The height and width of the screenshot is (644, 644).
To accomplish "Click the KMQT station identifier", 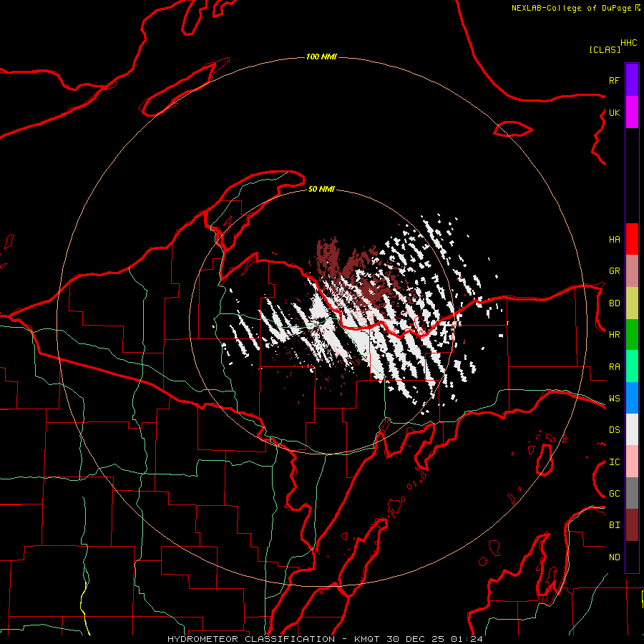I will (367, 639).
